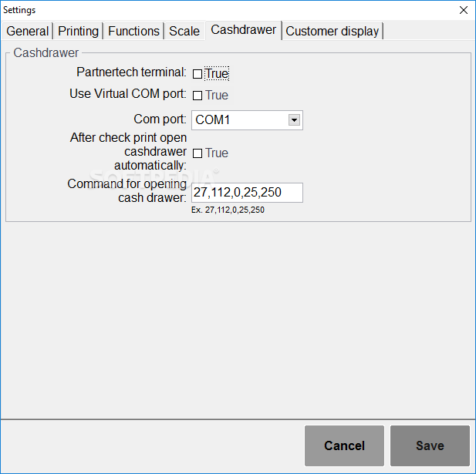Expand the Com port dropdown arrow

pos(294,120)
